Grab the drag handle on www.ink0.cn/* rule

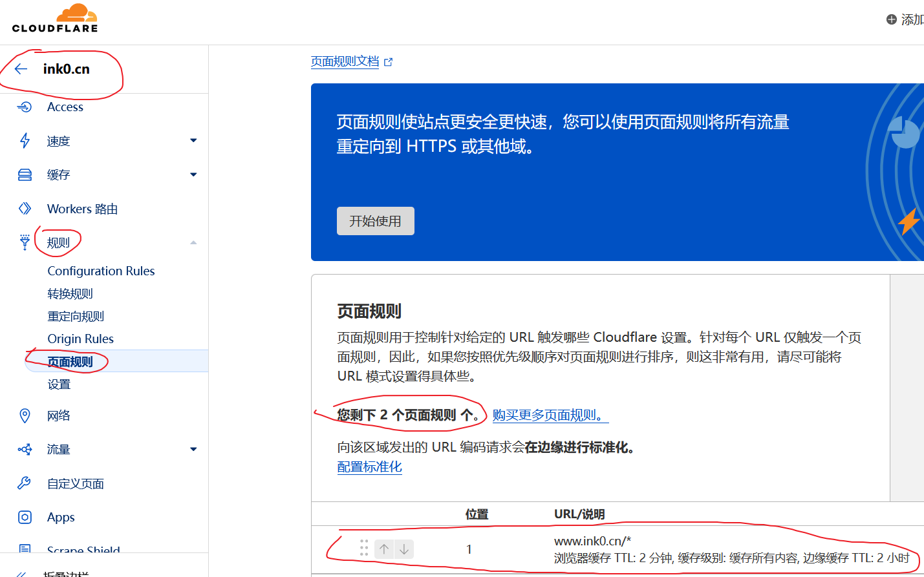(x=364, y=548)
